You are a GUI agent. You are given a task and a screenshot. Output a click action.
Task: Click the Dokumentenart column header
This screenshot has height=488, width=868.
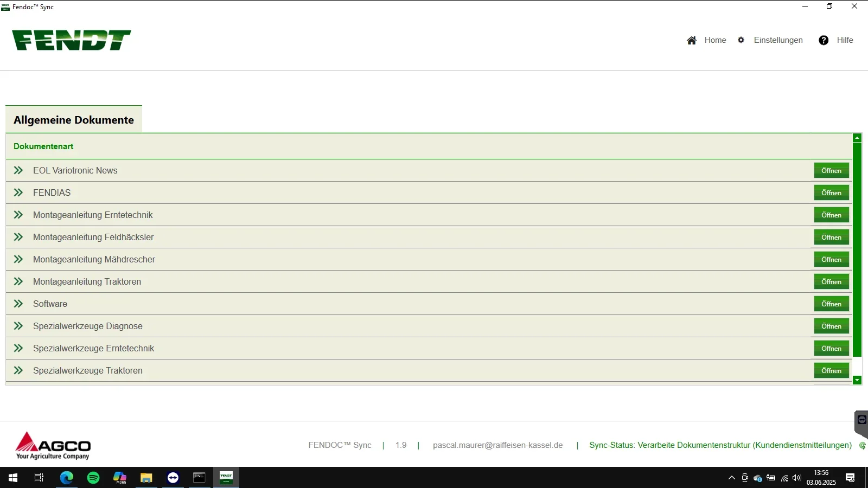pos(43,146)
